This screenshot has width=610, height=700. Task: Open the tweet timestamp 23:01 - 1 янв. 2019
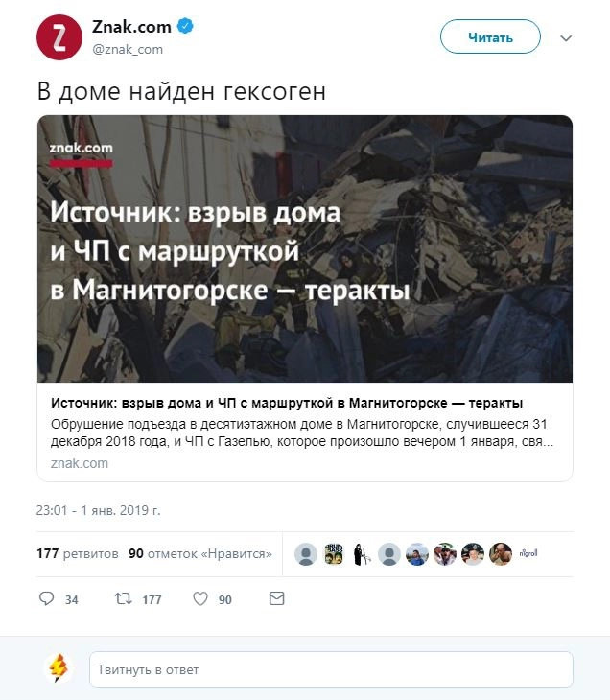(x=98, y=510)
